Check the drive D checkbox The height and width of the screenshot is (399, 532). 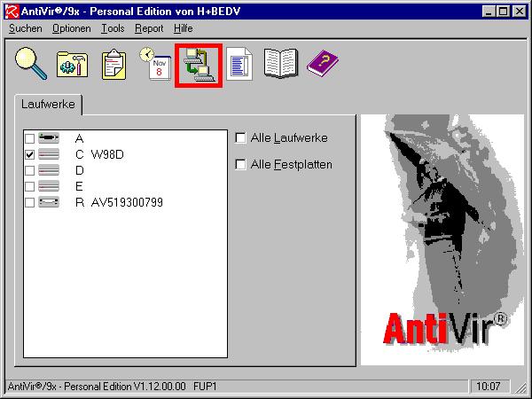(30, 170)
